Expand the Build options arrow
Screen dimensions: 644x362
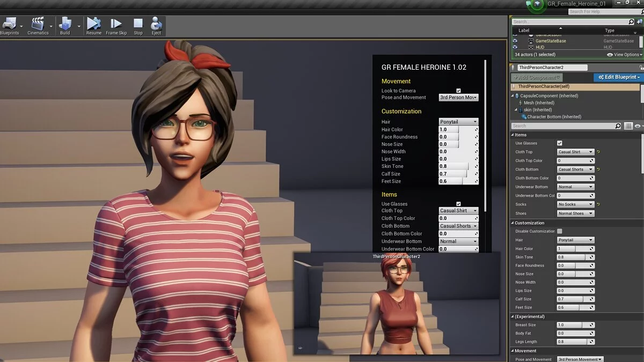coord(79,26)
